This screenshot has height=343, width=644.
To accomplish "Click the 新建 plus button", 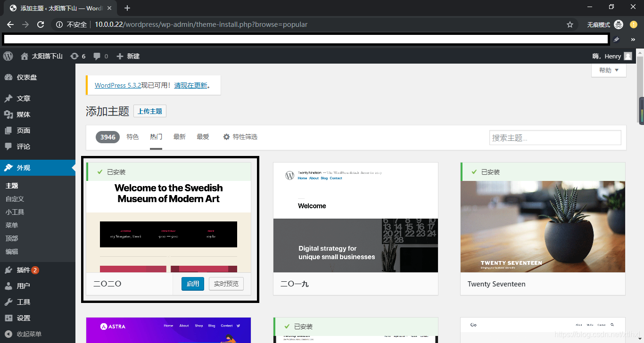I will tap(128, 56).
